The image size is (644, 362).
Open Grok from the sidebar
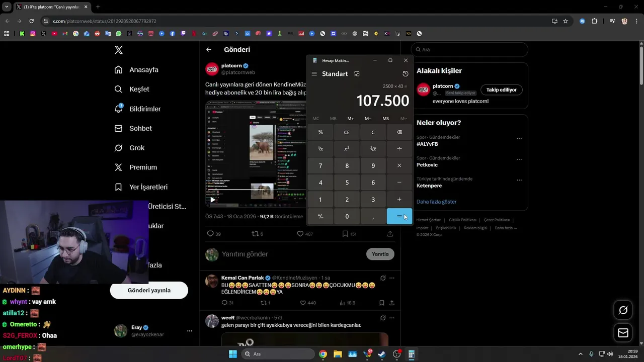(x=129, y=148)
